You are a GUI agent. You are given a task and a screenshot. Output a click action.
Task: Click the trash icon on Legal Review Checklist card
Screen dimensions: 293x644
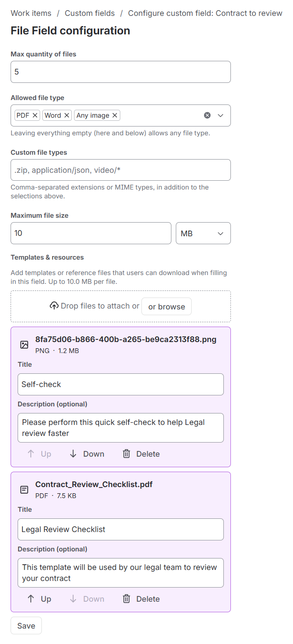coord(126,599)
